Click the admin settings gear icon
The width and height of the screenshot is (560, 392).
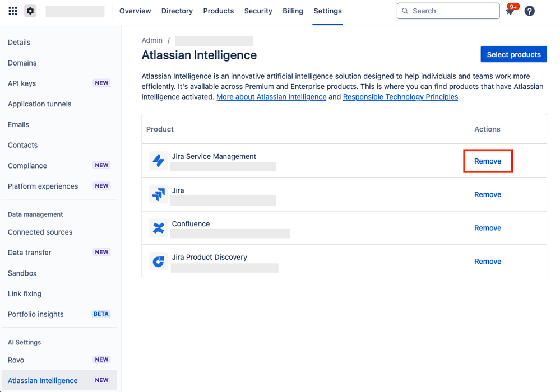click(30, 11)
